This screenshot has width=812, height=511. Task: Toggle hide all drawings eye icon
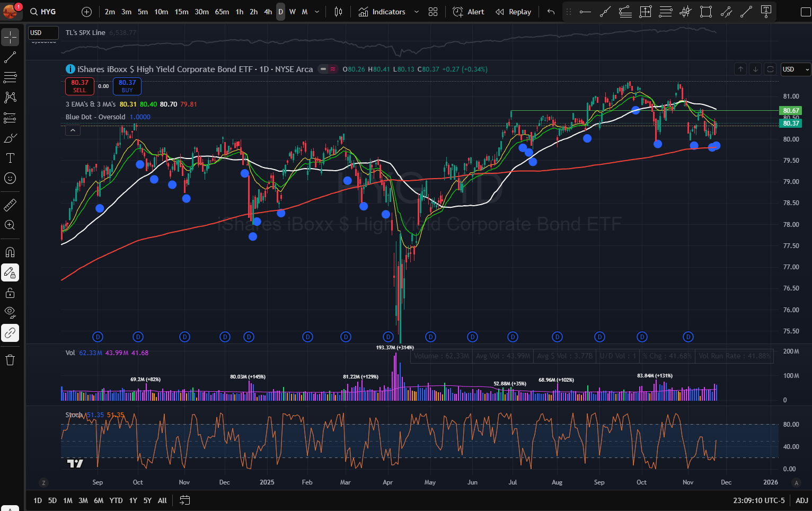click(10, 313)
